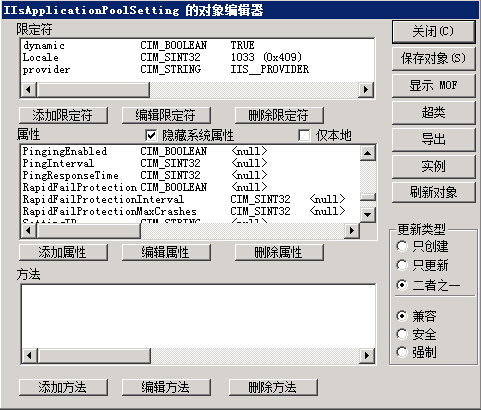Click methods list left scroll arrow
Screen dimensions: 481x410
tap(29, 355)
